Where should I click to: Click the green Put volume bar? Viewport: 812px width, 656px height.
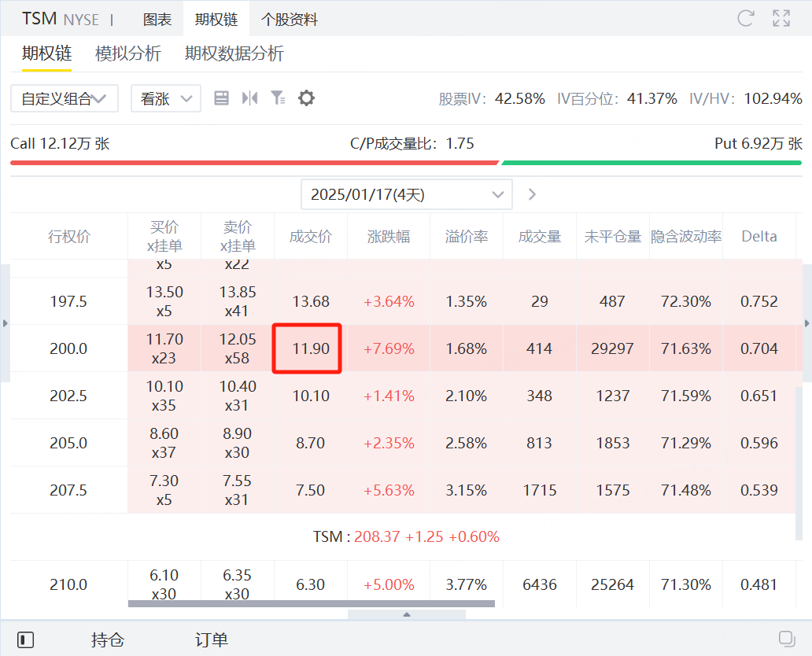tap(651, 163)
